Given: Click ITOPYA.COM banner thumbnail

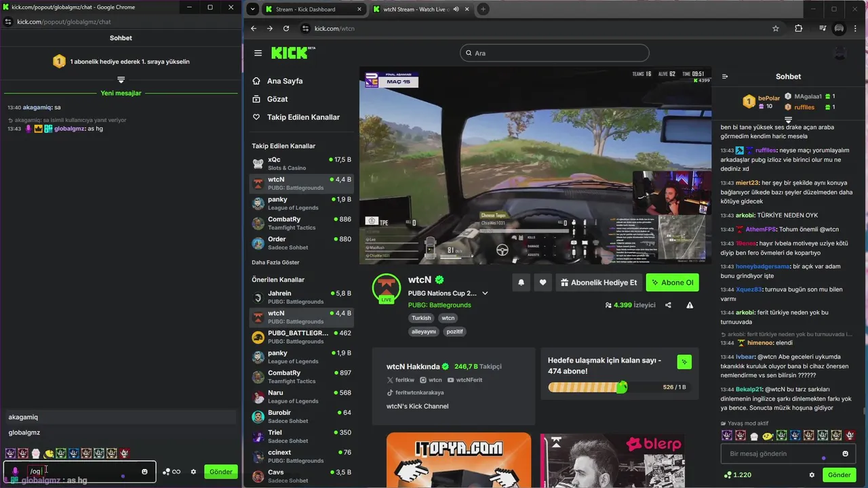Looking at the screenshot, I should point(458,460).
